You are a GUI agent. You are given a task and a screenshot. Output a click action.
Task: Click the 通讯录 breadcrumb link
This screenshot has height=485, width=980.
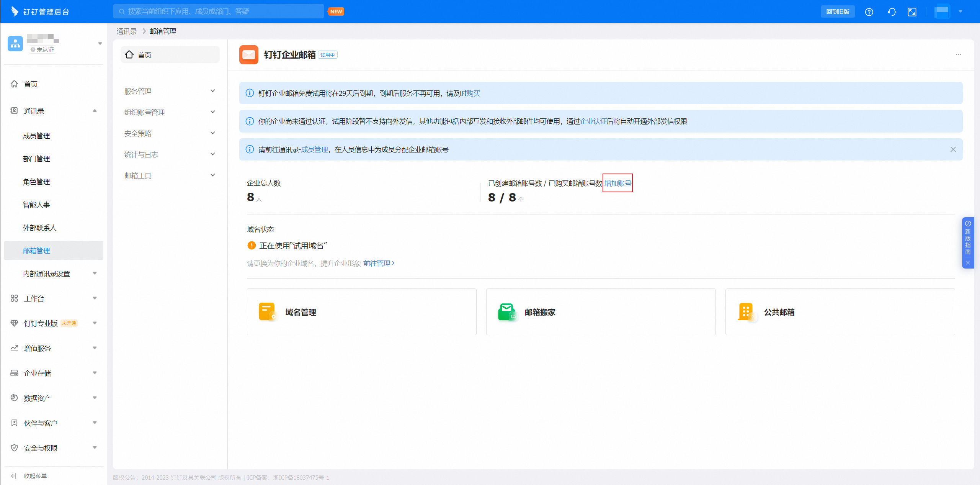point(127,31)
